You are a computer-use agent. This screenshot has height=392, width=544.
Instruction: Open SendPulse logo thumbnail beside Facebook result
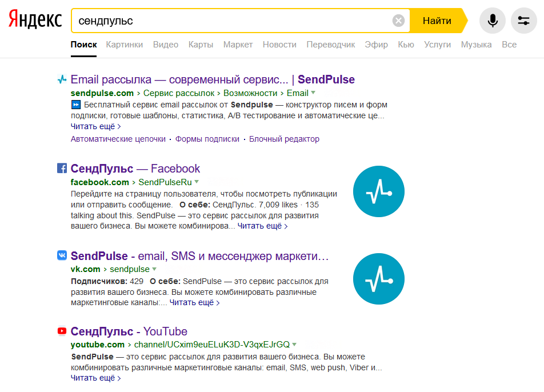pyautogui.click(x=378, y=191)
